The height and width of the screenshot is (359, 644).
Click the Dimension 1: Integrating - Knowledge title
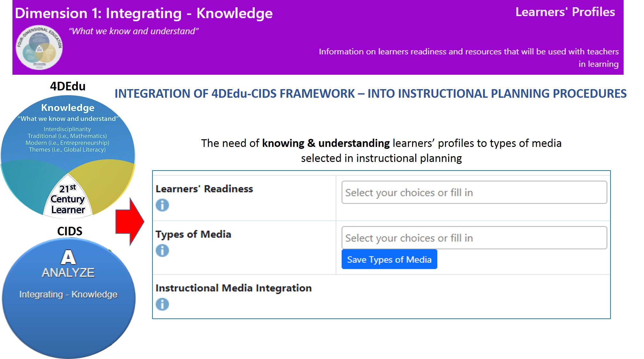[144, 13]
